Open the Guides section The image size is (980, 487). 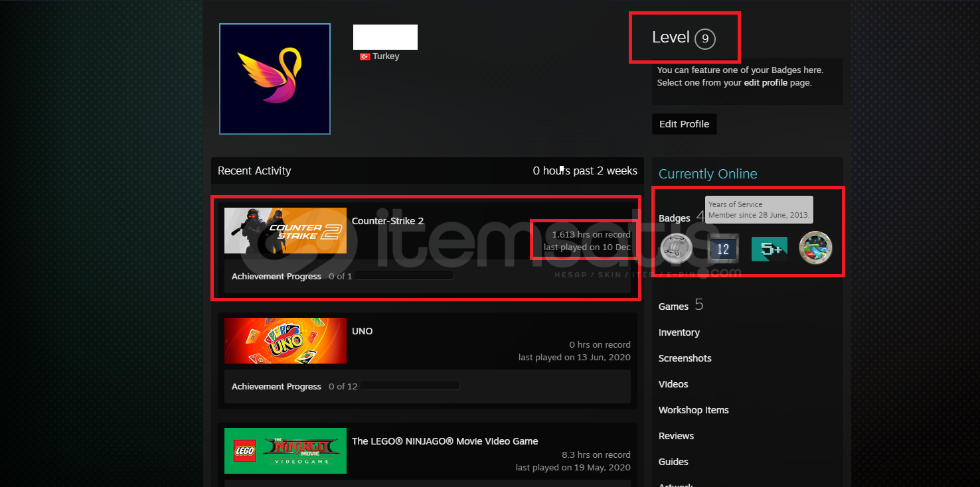pos(673,462)
